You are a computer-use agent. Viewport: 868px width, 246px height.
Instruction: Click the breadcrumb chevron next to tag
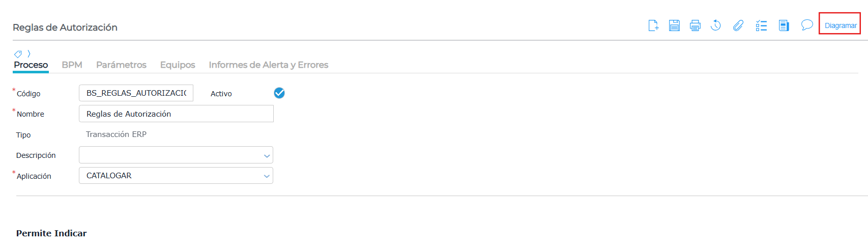tap(29, 53)
